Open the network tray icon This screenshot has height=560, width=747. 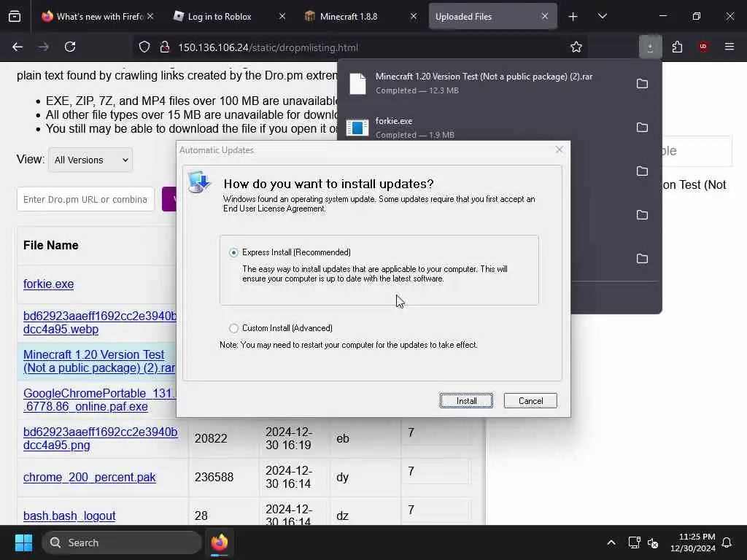(x=634, y=542)
